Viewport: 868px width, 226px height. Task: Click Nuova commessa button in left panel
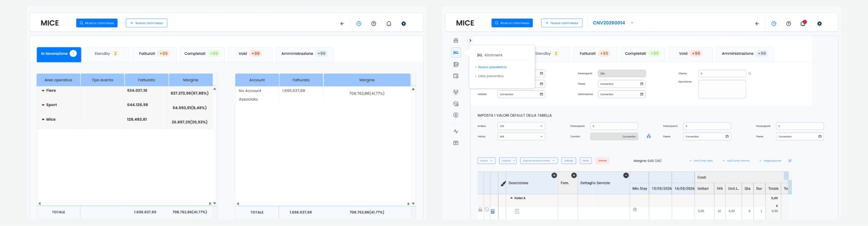click(146, 23)
